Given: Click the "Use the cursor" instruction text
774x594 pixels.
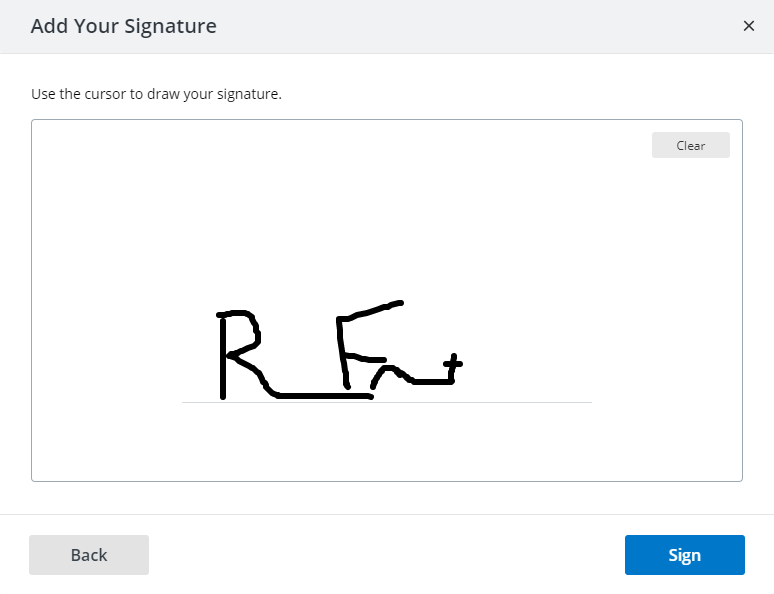Looking at the screenshot, I should (157, 95).
